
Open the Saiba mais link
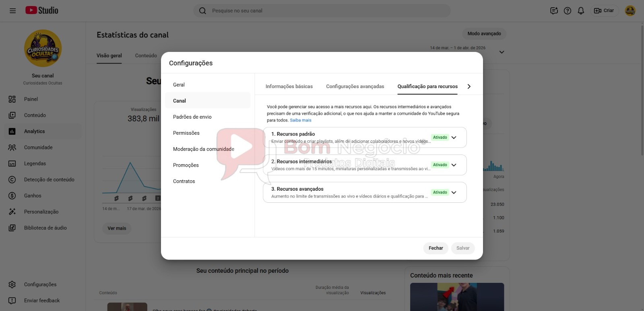point(301,120)
